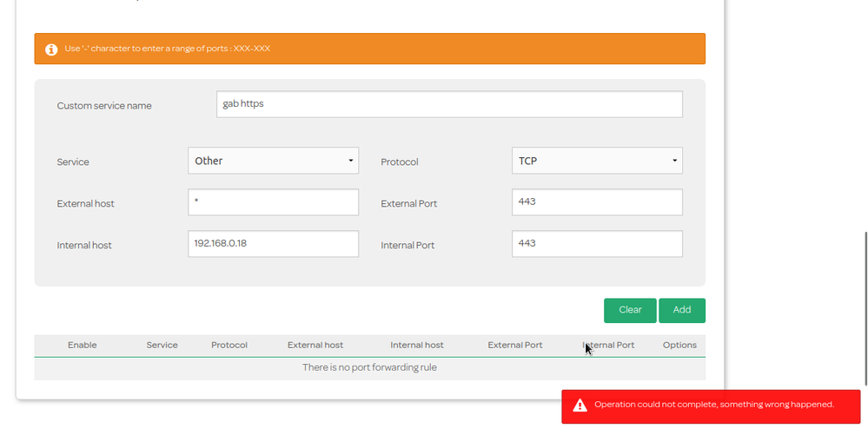868x435 pixels.
Task: Click the warning triangle icon in error toast
Action: [580, 405]
